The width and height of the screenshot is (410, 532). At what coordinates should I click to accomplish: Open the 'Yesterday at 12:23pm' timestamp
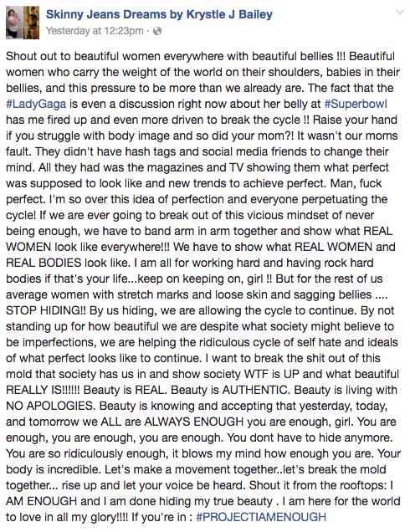coord(95,31)
